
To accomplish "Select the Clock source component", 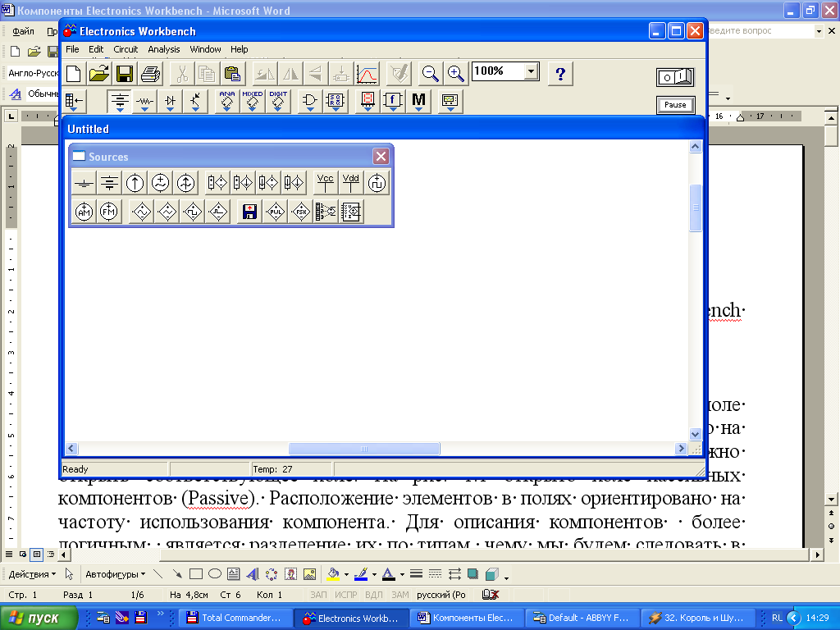I will click(x=377, y=183).
